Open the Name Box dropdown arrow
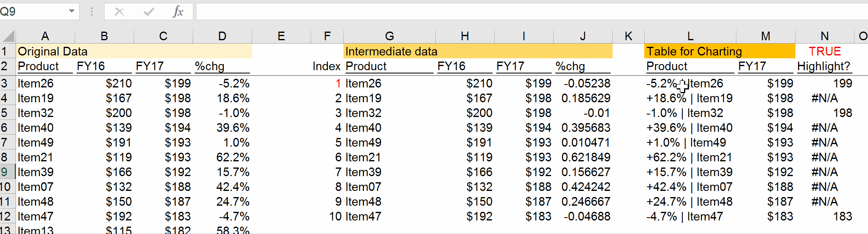The height and width of the screenshot is (234, 868). [x=72, y=11]
